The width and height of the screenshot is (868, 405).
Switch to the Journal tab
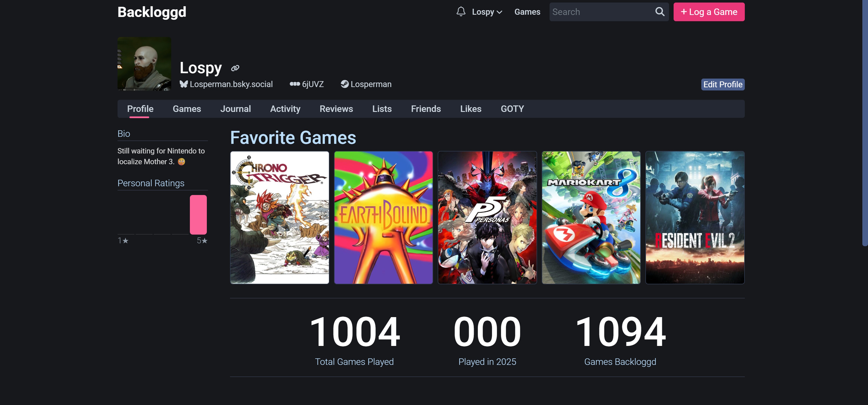235,109
